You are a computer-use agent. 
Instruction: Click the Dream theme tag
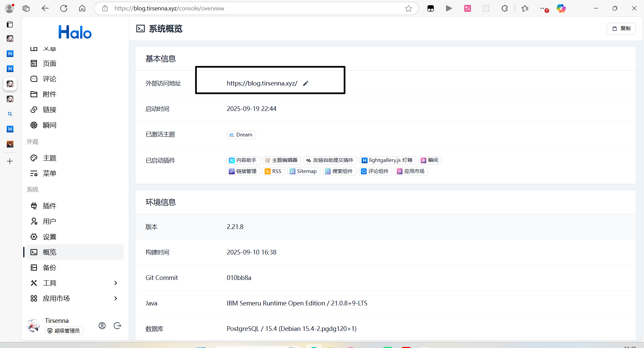241,135
